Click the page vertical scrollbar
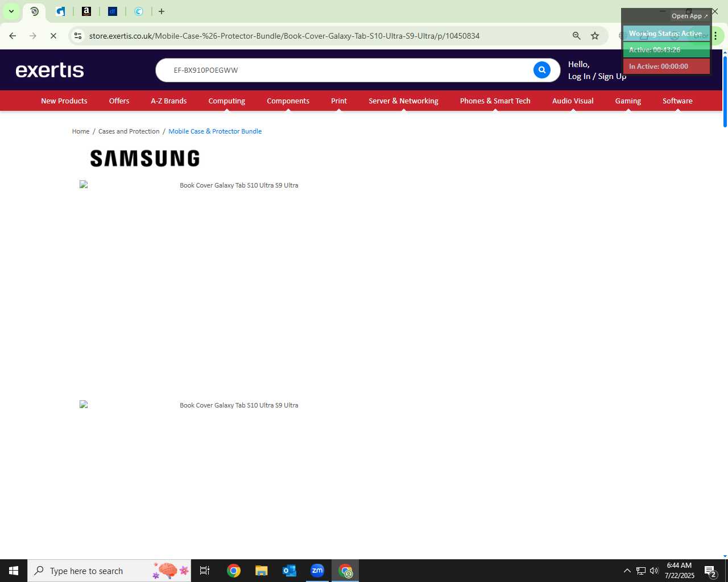The image size is (728, 582). pos(725,91)
